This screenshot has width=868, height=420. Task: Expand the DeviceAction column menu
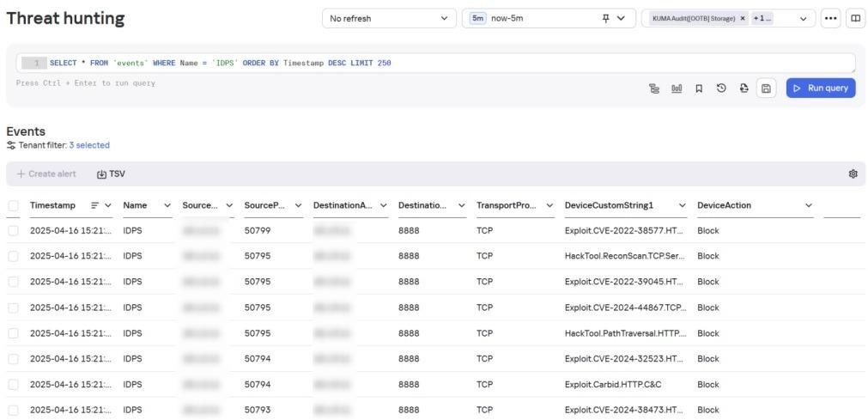tap(808, 205)
